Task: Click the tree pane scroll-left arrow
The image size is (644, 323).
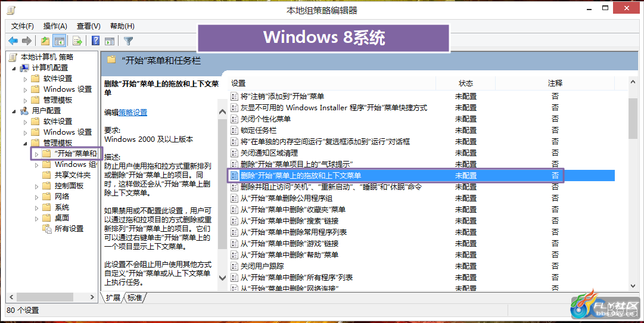Action: (x=11, y=297)
